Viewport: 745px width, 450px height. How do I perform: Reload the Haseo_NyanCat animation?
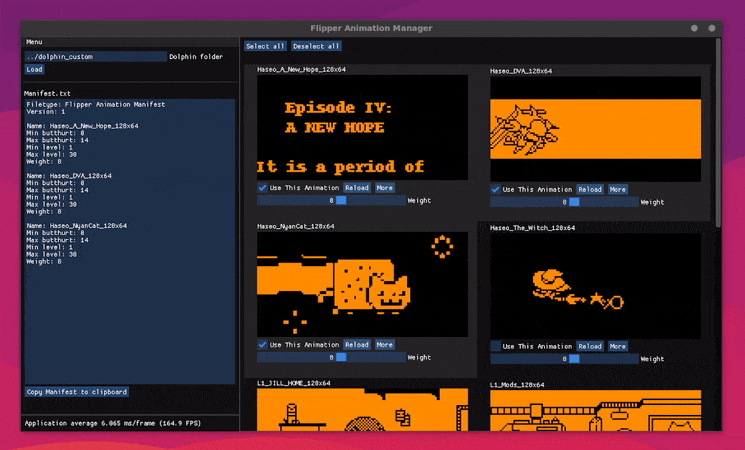(357, 345)
